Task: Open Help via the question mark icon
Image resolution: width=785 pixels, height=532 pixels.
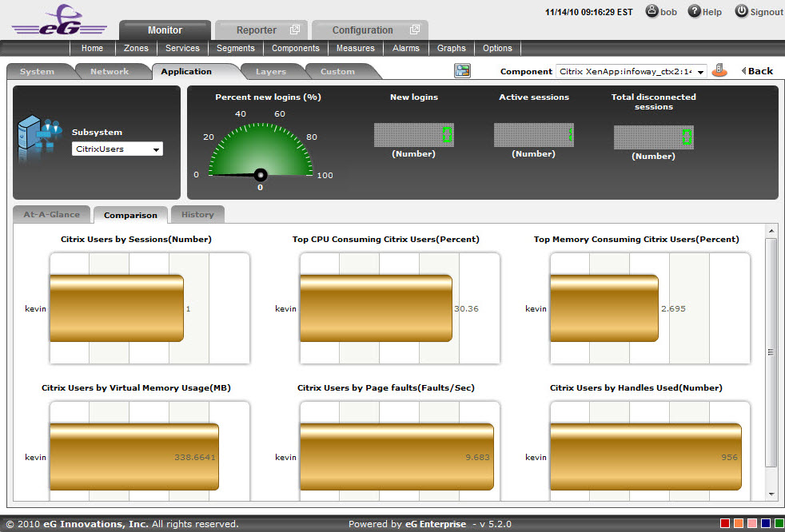Action: tap(695, 11)
